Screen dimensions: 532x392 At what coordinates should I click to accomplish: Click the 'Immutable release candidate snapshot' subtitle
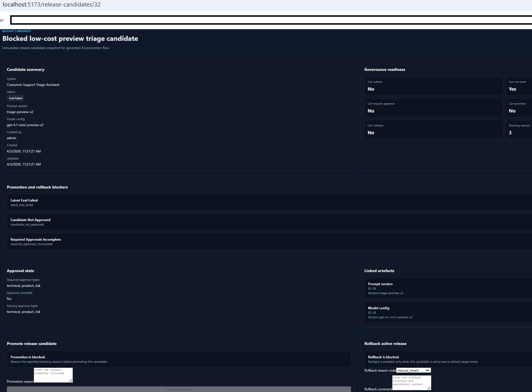[x=56, y=48]
